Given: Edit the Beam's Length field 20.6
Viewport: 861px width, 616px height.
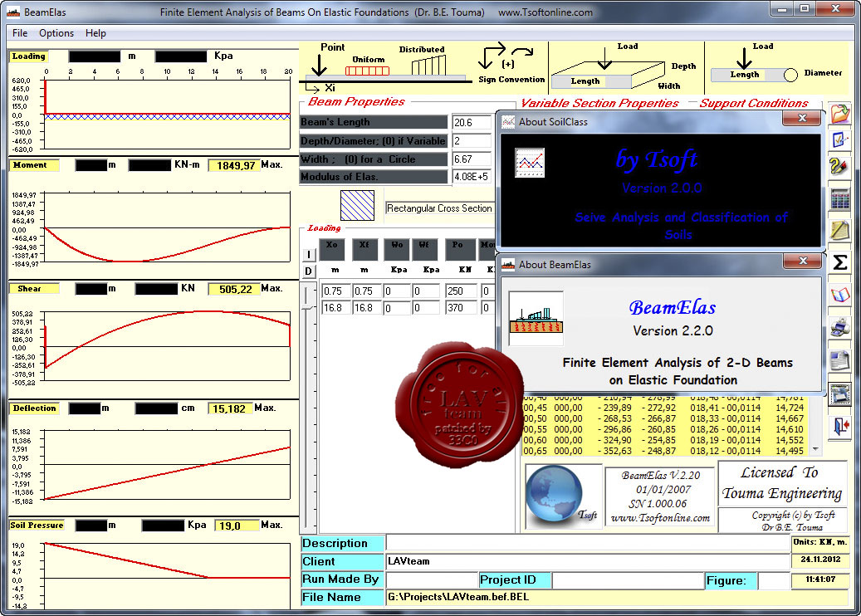Looking at the screenshot, I should (x=471, y=122).
